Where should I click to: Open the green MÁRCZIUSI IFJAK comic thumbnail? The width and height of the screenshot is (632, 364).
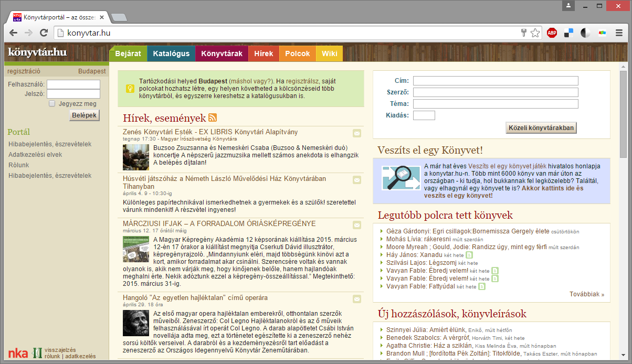[136, 249]
